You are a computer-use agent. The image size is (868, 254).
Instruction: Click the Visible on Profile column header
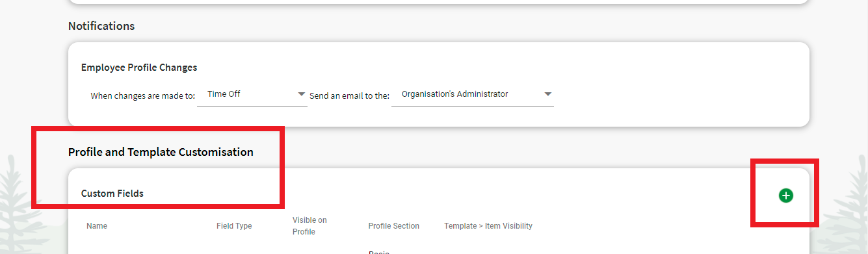tap(309, 226)
